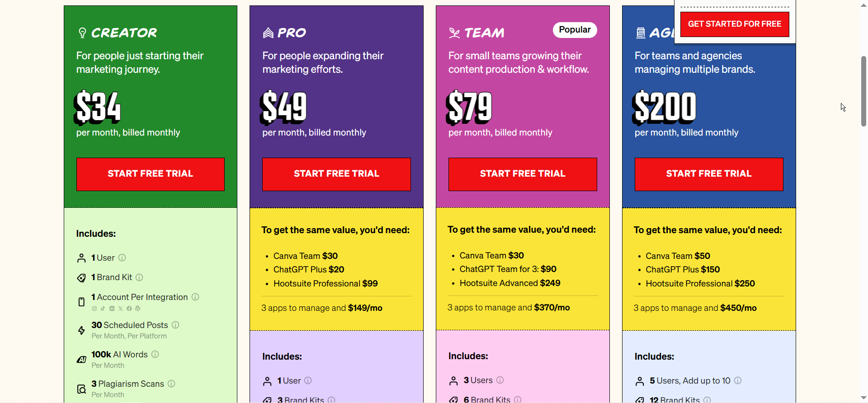Open info tooltip for 1 Account Per Integration

(x=195, y=297)
